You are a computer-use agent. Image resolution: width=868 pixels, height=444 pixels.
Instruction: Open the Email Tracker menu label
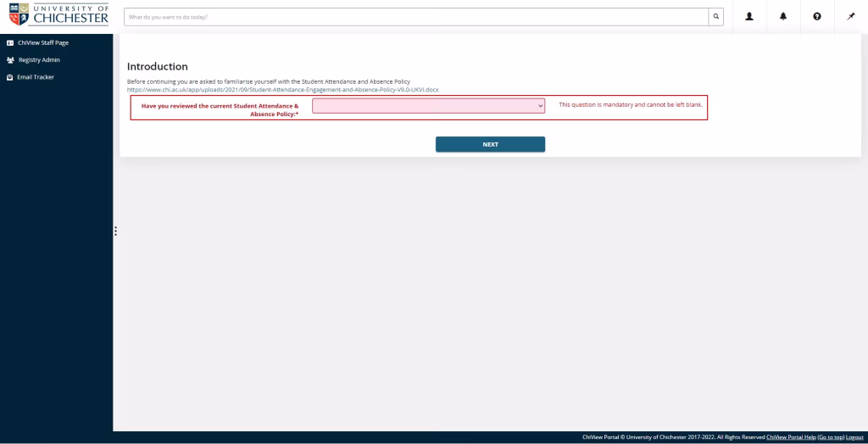point(36,77)
